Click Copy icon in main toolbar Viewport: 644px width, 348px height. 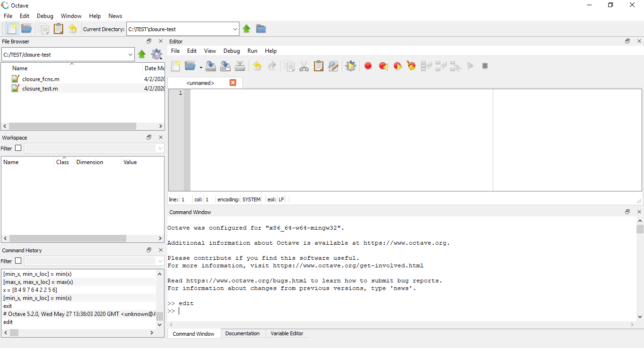[44, 29]
